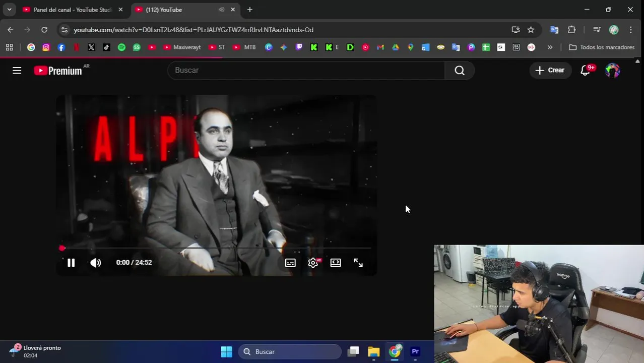The width and height of the screenshot is (644, 363).
Task: Open the YouTube Music bookmark
Action: pos(365,47)
